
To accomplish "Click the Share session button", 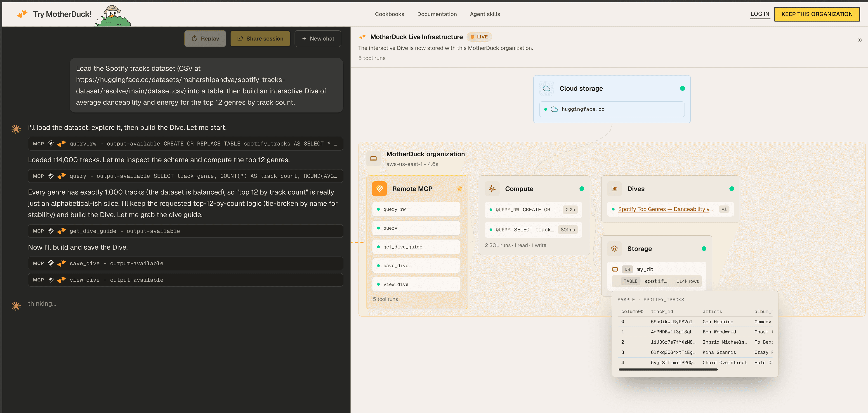I will [260, 39].
